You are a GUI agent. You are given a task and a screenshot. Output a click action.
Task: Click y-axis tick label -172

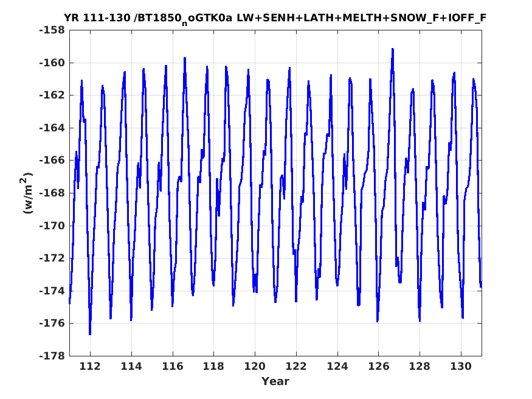(52, 258)
